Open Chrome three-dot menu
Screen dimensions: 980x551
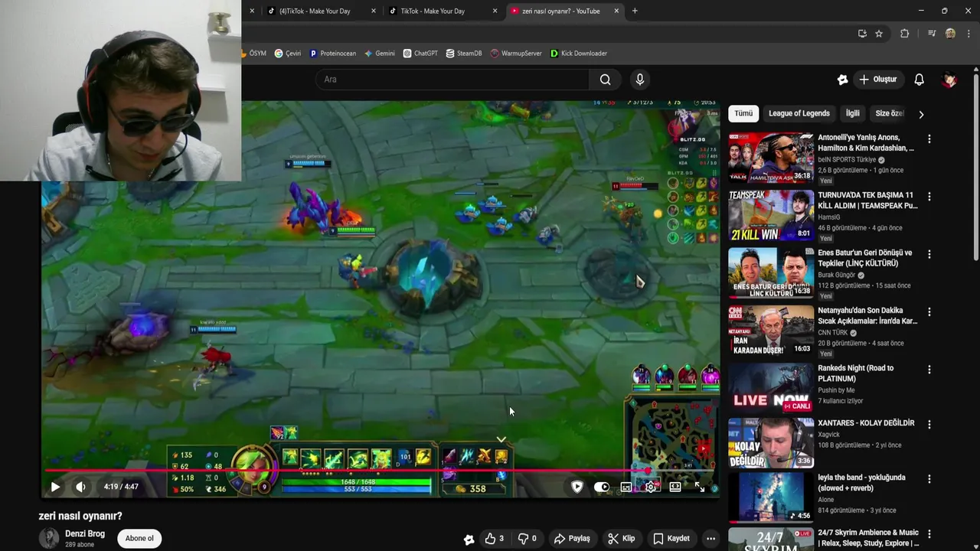pos(969,34)
